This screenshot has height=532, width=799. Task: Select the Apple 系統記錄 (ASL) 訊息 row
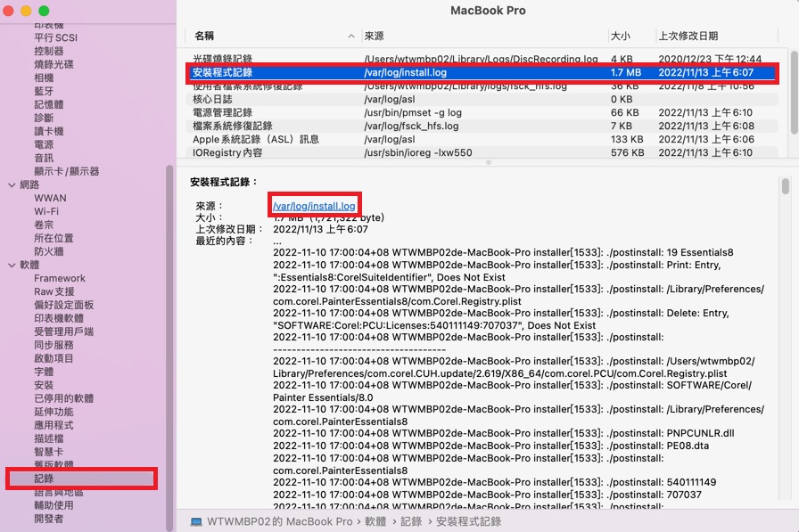482,139
